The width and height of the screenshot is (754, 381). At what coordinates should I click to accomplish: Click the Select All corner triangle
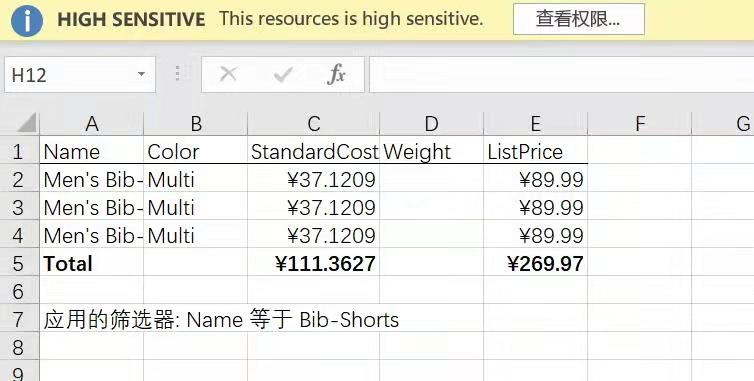[x=27, y=123]
